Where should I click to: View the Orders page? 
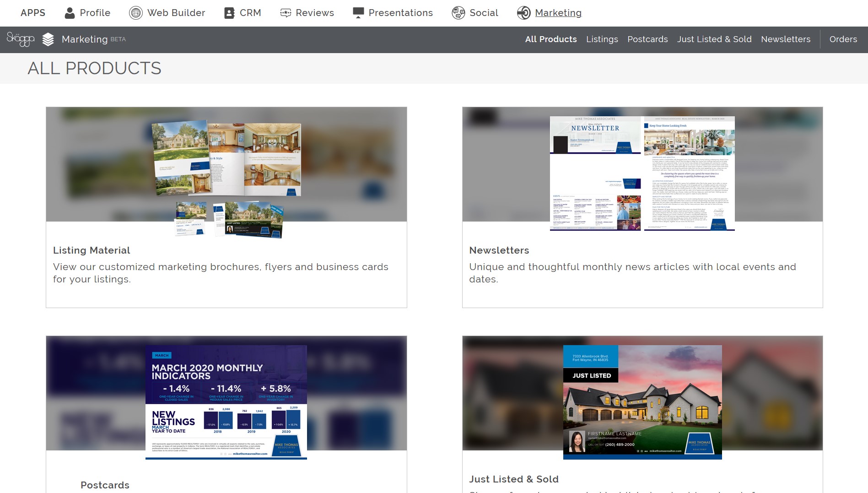click(843, 39)
